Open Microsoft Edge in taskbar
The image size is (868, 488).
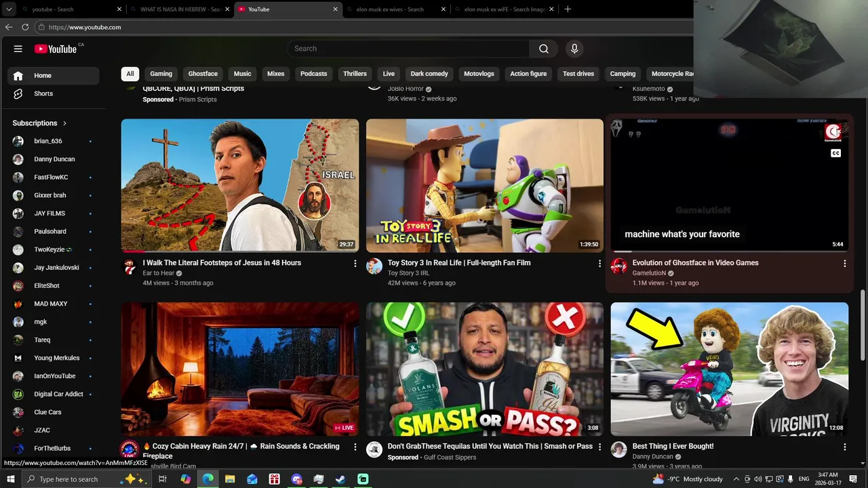click(x=208, y=479)
